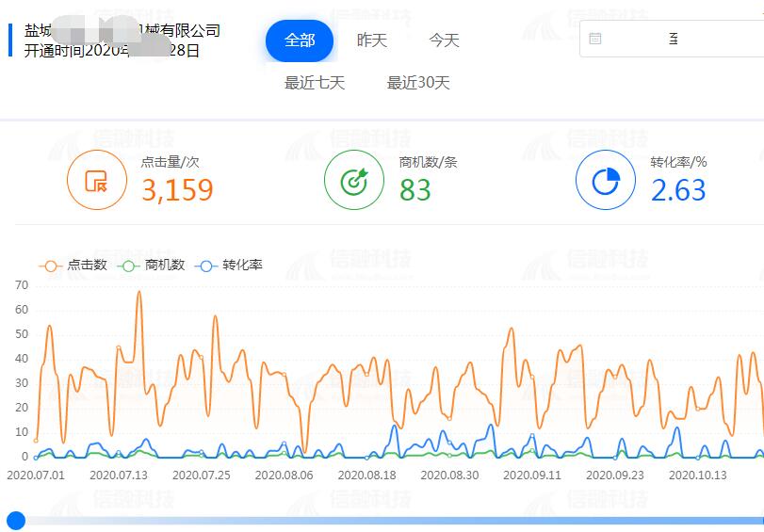Click the 83 business leads value
764x532 pixels.
tap(415, 190)
